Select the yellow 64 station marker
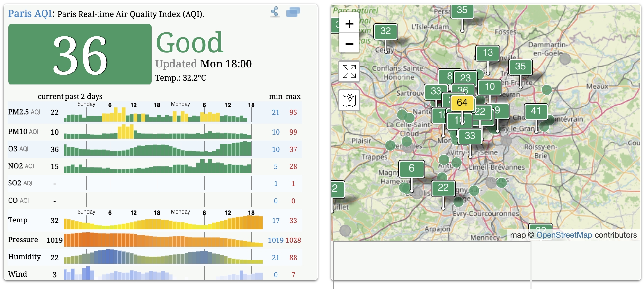This screenshot has width=644, height=289. click(462, 103)
